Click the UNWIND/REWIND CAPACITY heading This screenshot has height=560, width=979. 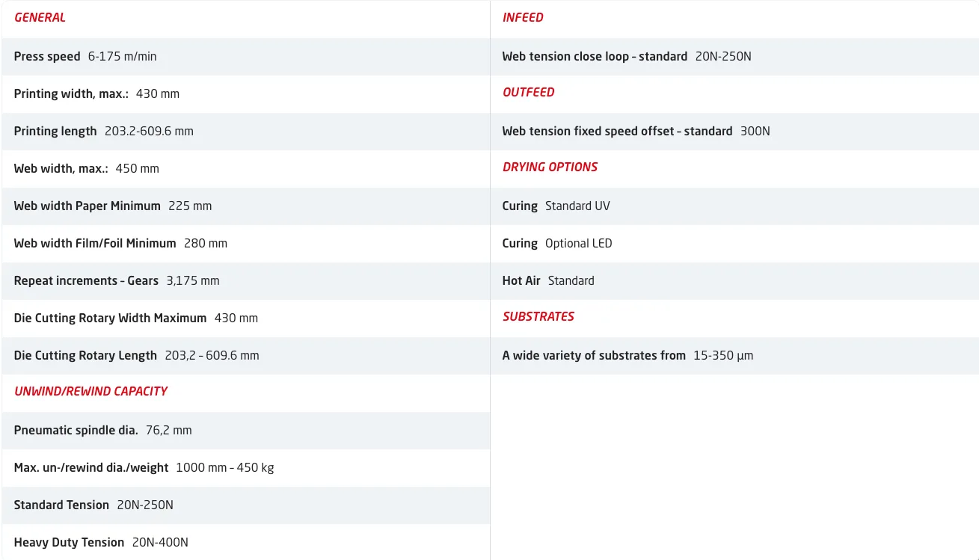[90, 391]
